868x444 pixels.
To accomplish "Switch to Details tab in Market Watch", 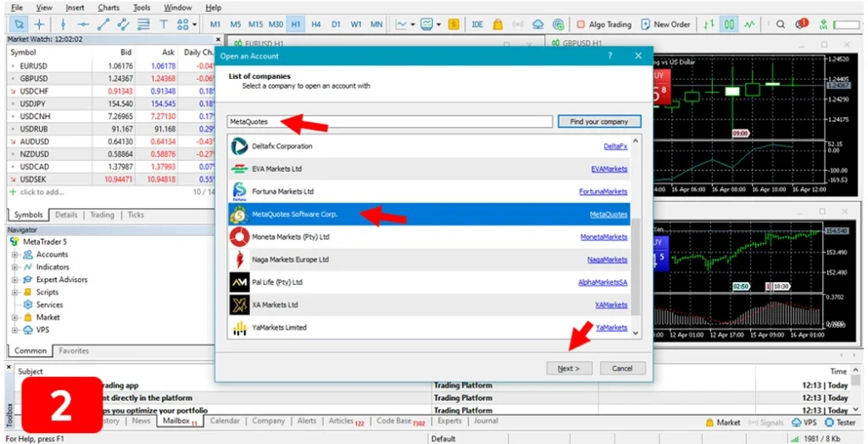I will point(66,215).
